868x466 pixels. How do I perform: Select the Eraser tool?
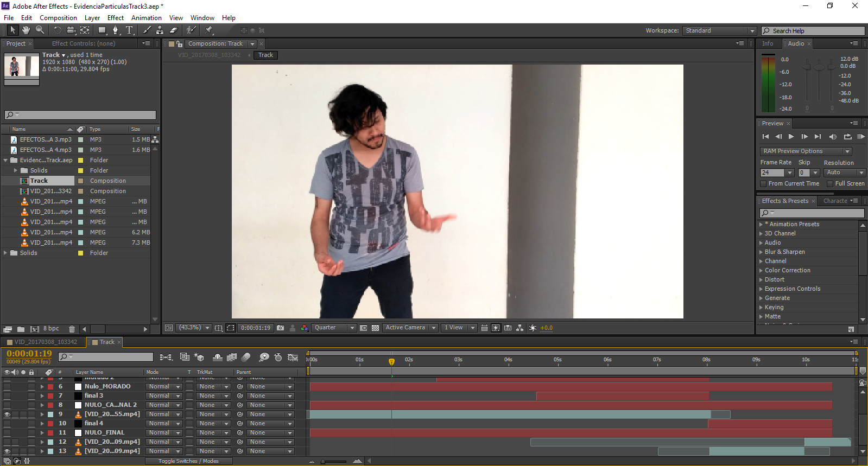click(x=174, y=30)
